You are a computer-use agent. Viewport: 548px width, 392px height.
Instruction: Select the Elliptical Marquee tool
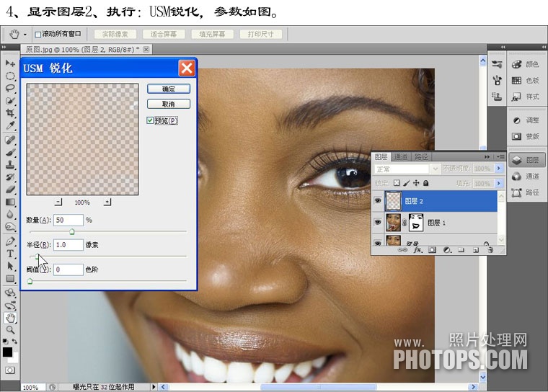[x=10, y=76]
